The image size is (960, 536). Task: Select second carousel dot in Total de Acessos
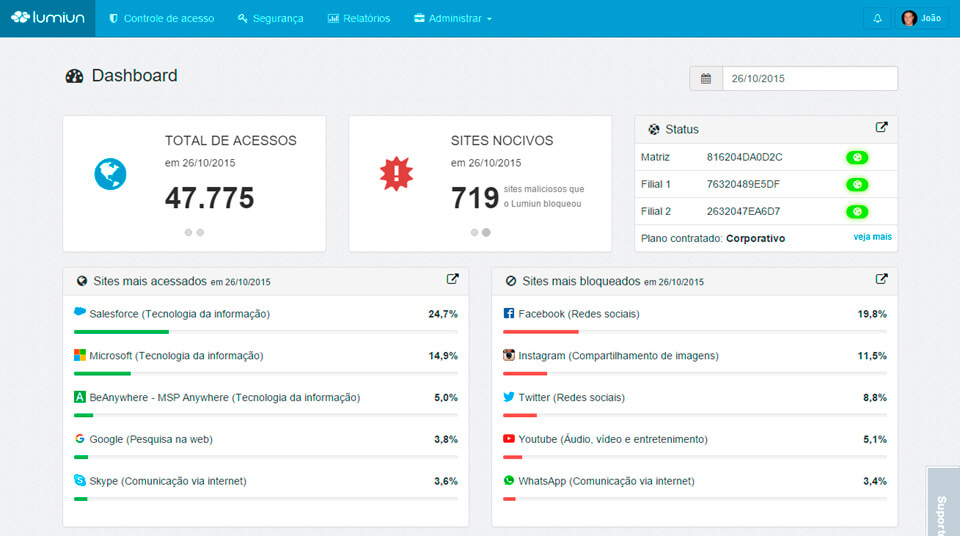200,232
